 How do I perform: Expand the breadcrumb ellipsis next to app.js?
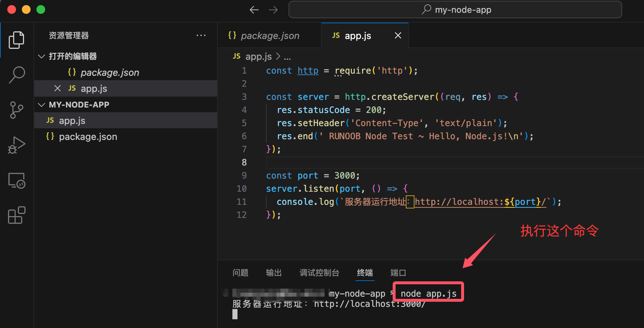pos(287,56)
